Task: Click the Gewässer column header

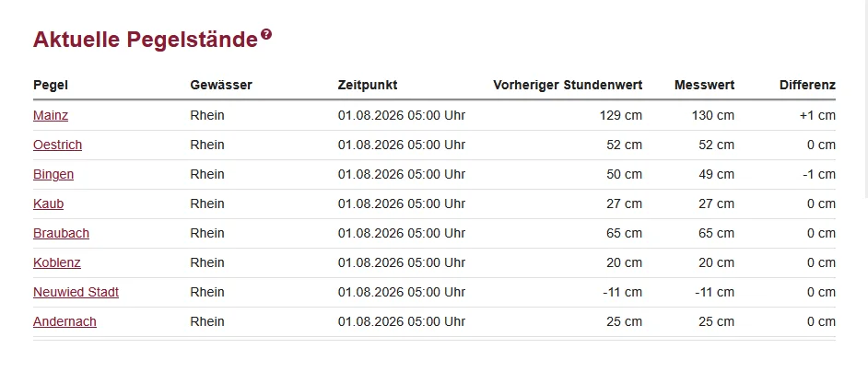Action: coord(221,86)
